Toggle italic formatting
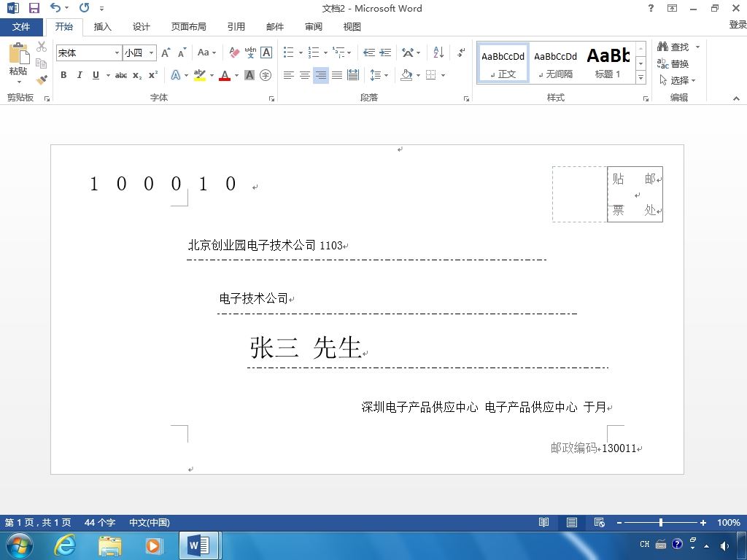 (x=80, y=75)
